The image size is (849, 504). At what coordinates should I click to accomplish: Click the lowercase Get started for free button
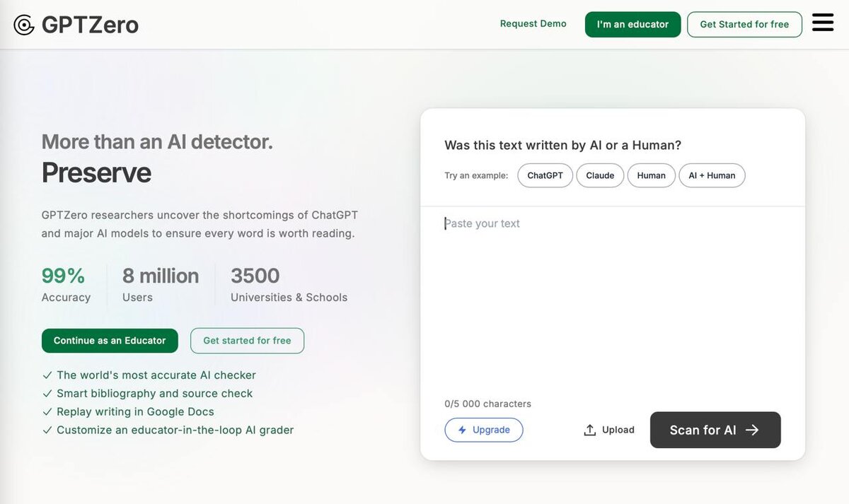click(x=247, y=341)
